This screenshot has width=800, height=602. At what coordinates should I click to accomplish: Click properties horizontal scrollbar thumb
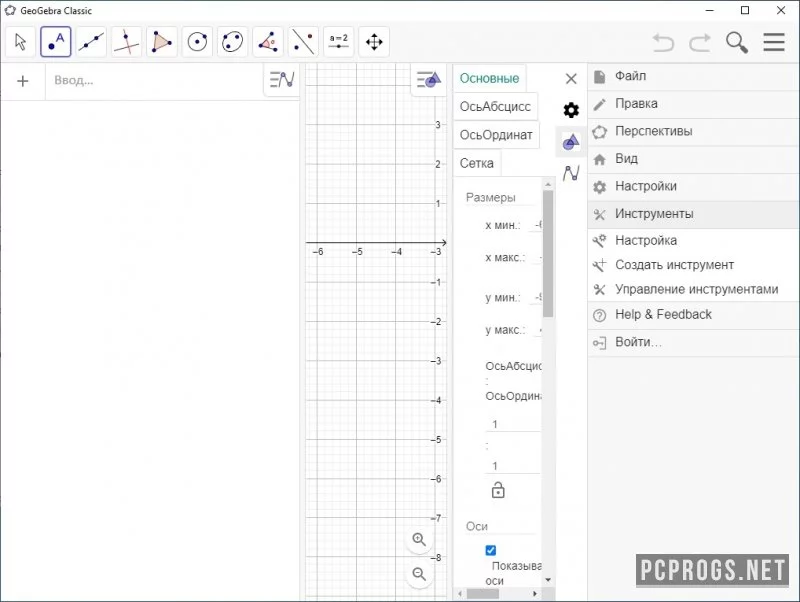click(x=483, y=594)
